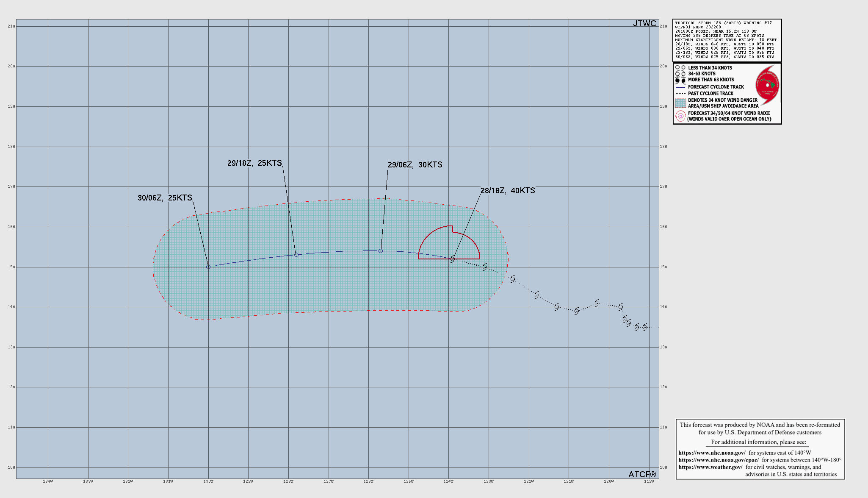Image resolution: width=868 pixels, height=498 pixels.
Task: Click the 34-63 knots storm symbols in legend
Action: (680, 74)
